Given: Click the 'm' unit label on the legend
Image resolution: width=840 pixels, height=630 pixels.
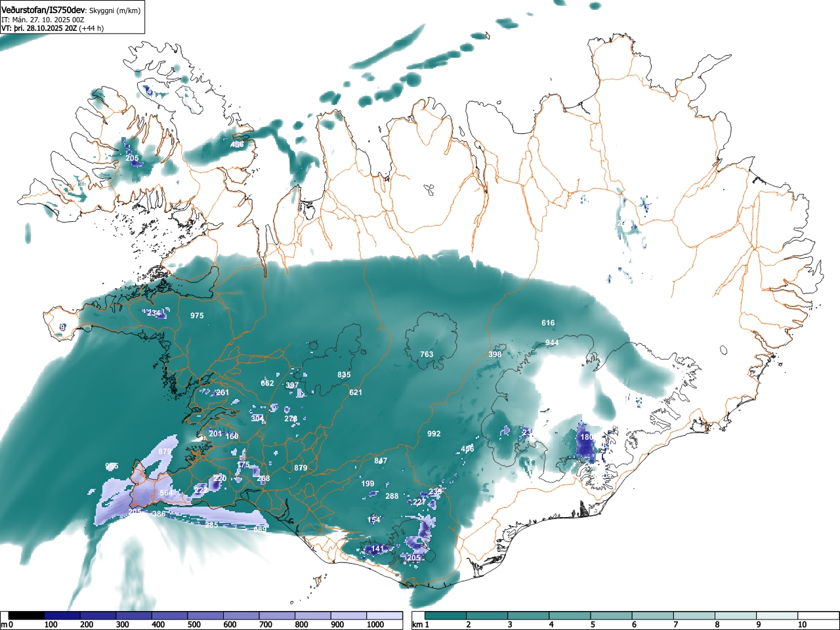Looking at the screenshot, I should pos(4,625).
